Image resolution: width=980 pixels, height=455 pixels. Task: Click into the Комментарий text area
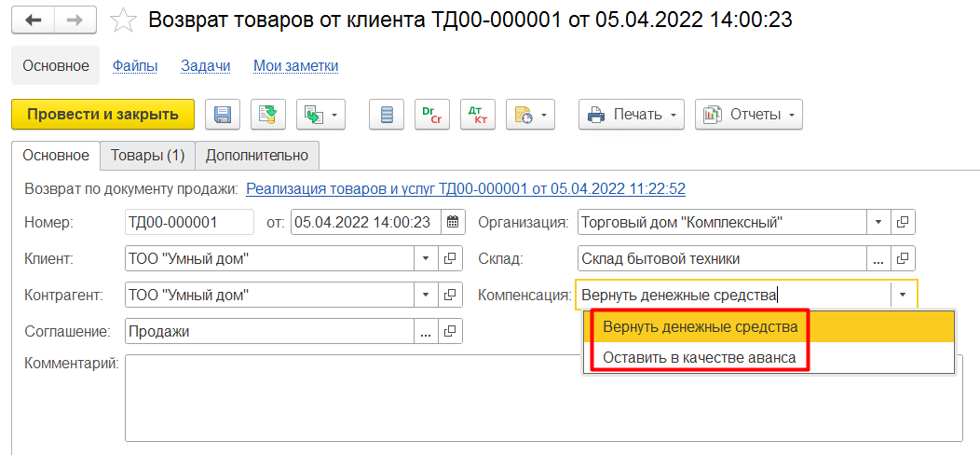[x=542, y=397]
